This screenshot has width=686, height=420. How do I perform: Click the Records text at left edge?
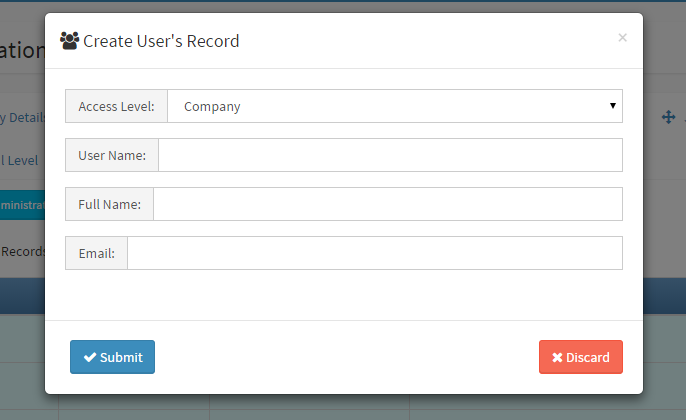[22, 251]
